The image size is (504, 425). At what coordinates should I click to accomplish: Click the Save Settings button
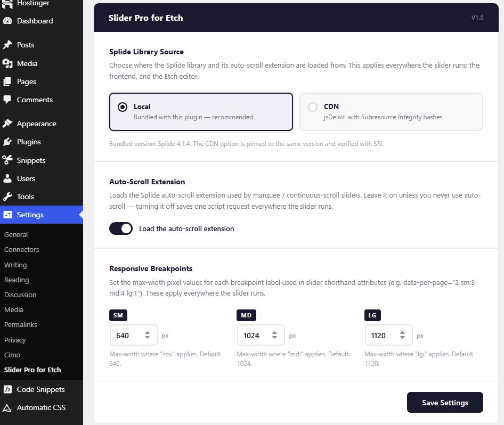tap(445, 402)
